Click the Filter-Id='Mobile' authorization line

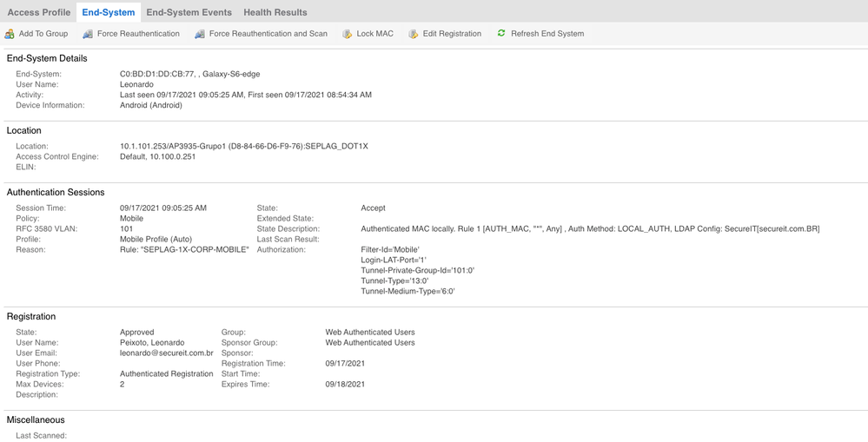pos(390,250)
